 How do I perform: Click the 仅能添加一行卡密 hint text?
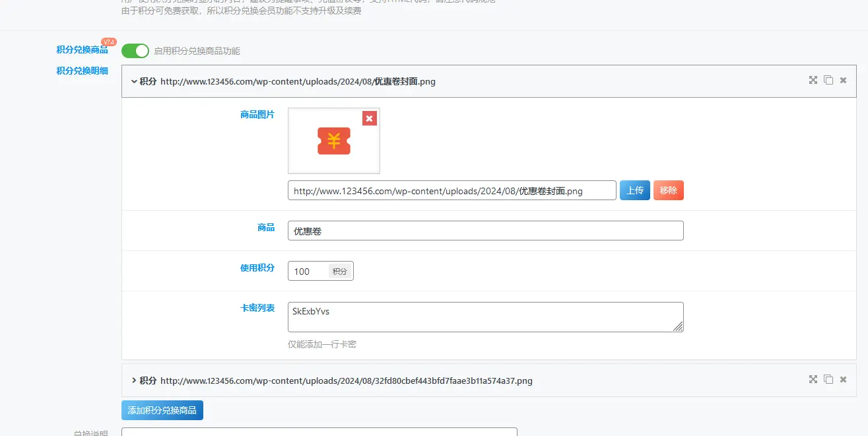point(322,344)
